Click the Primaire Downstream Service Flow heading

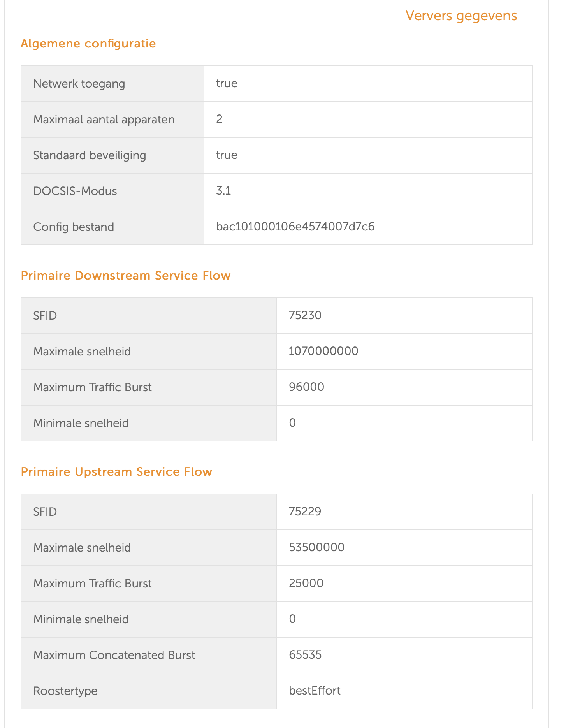click(x=126, y=276)
